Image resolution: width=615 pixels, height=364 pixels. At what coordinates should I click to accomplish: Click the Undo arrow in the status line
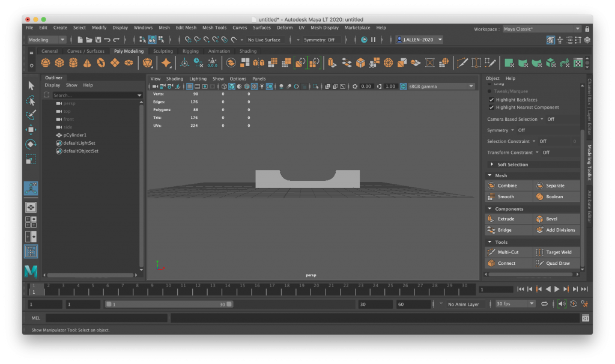[107, 40]
